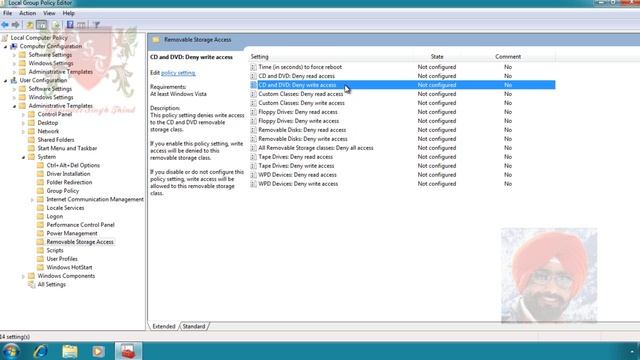Click the policy icon beside Removable Disks: Deny write access
Viewport: 640px width, 360px height.
(253, 139)
